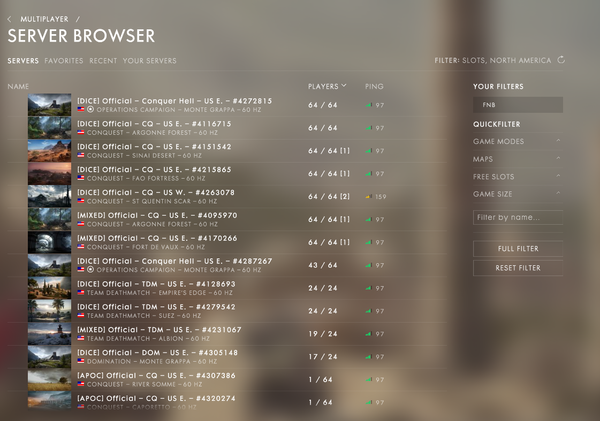Click ping signal icon for server #4116715

pyautogui.click(x=368, y=128)
